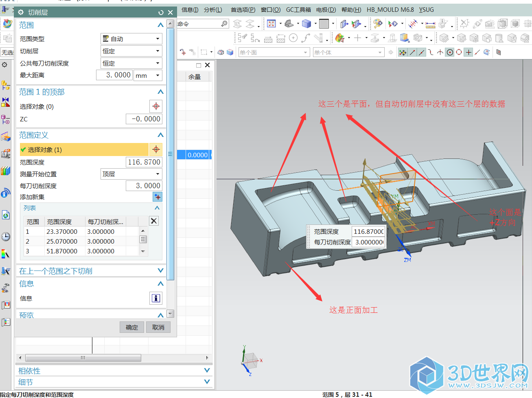Open the 测量开始位置 dropdown showing 顶层
Screen dimensions: 532x398
(131, 174)
